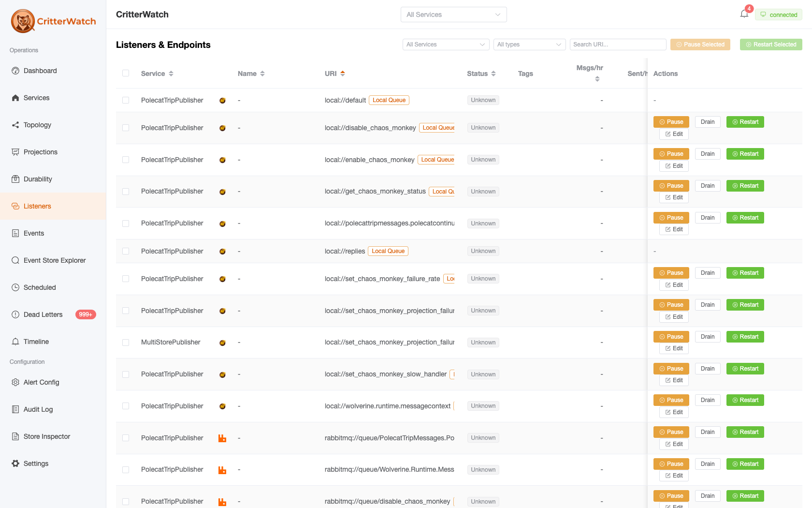
Task: Click the Projections icon in sidebar
Action: coord(15,152)
